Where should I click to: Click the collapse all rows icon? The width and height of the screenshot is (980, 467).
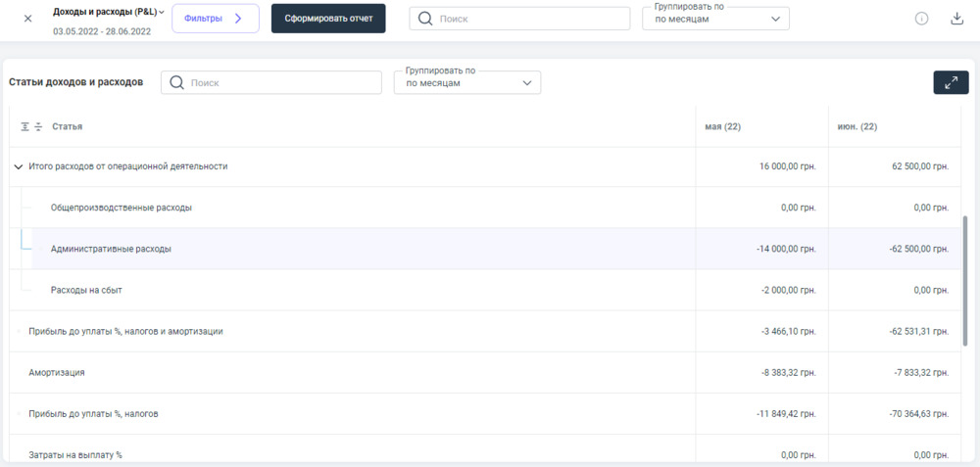pyautogui.click(x=38, y=127)
